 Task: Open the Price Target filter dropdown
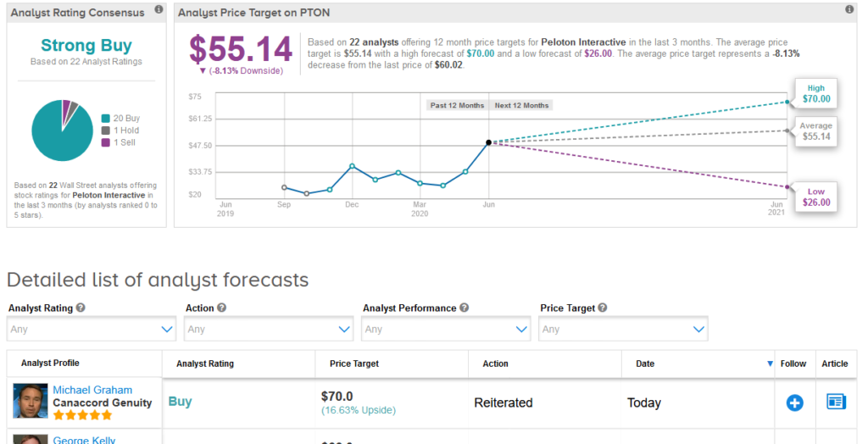[623, 329]
